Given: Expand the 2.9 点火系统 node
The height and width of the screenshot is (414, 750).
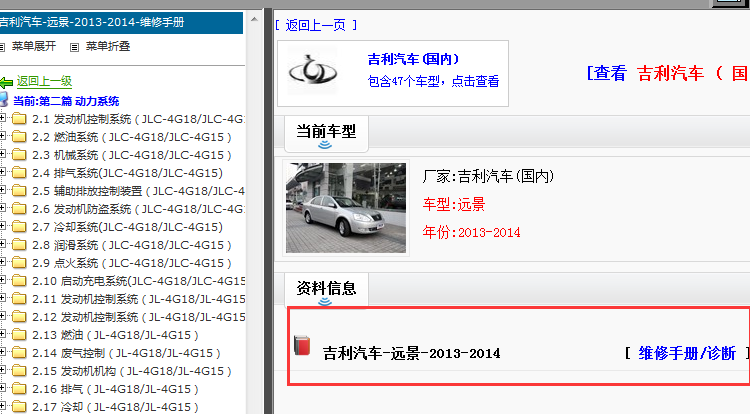Looking at the screenshot, I should click(x=2, y=262).
